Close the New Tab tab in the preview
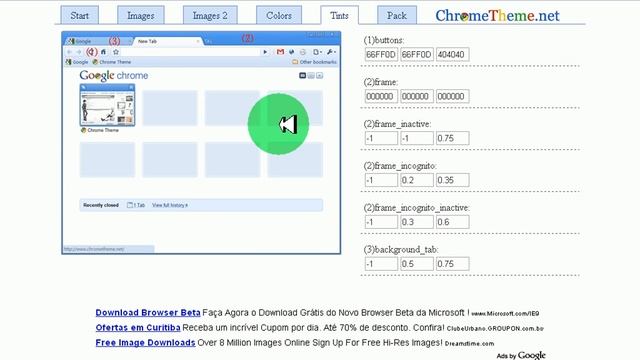This screenshot has height=360, width=640. tap(198, 41)
